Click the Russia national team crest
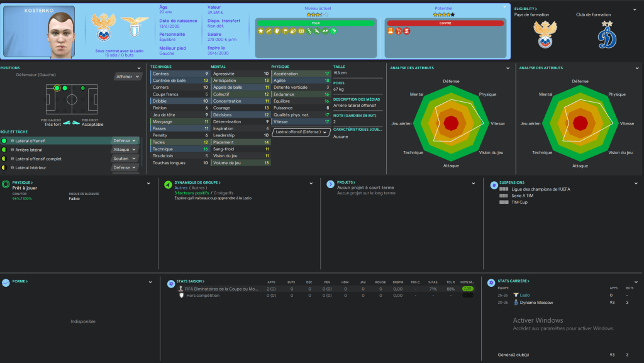The width and height of the screenshot is (644, 363). click(103, 29)
